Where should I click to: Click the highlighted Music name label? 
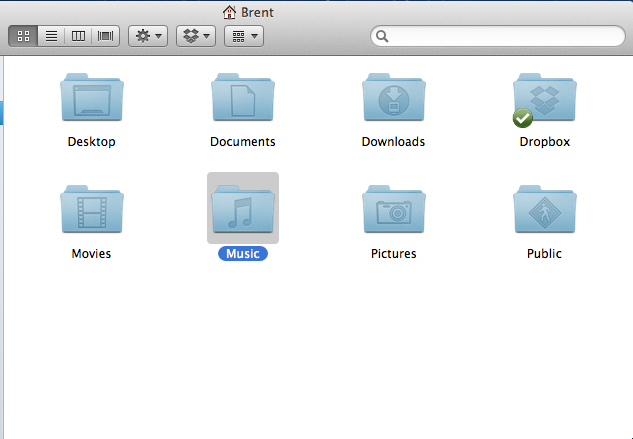(x=243, y=254)
